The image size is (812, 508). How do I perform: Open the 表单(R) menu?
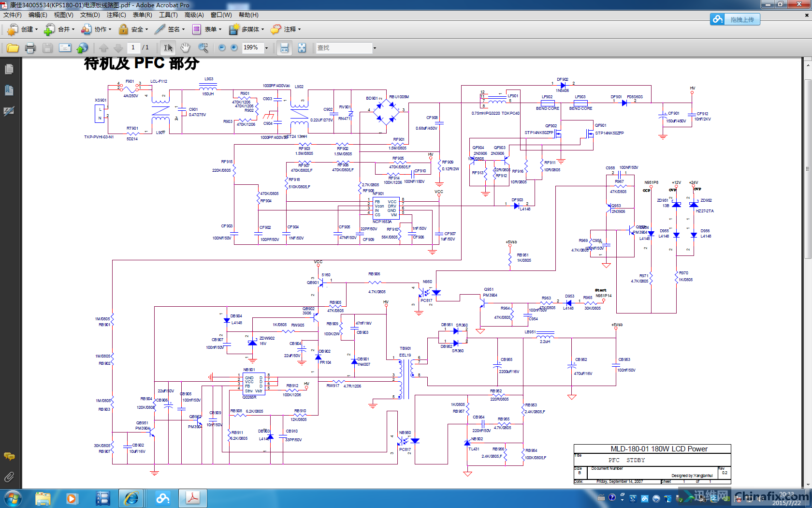click(x=142, y=15)
